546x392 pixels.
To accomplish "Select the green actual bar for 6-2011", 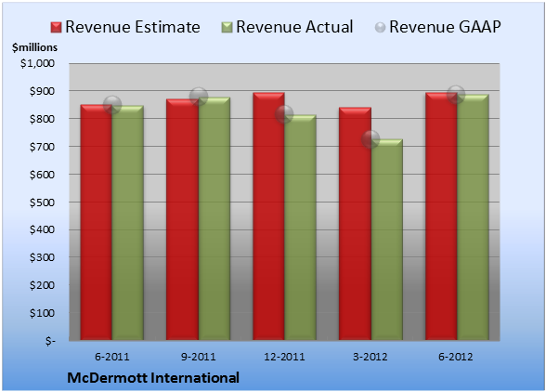I will [x=128, y=223].
